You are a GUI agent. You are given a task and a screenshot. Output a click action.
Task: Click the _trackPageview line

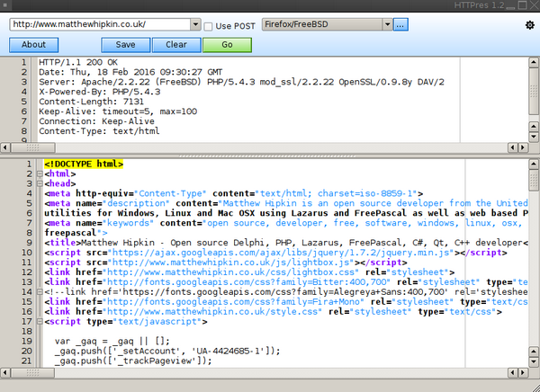pyautogui.click(x=133, y=361)
